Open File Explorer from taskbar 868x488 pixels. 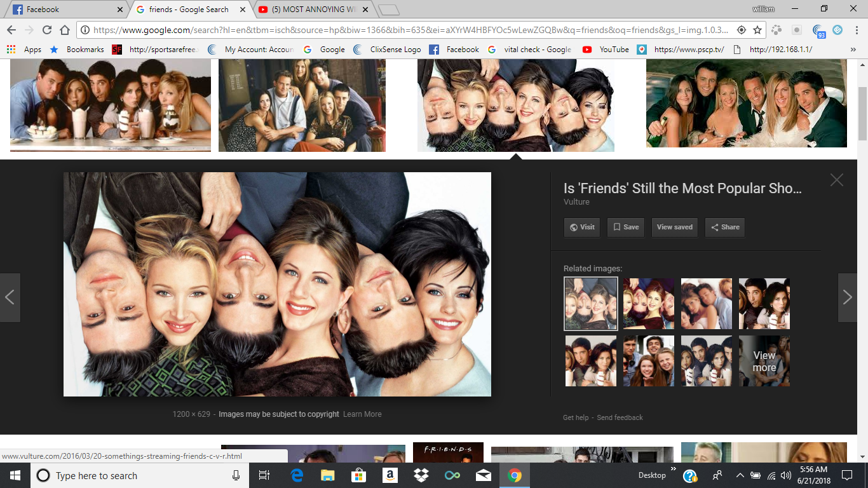pos(327,475)
